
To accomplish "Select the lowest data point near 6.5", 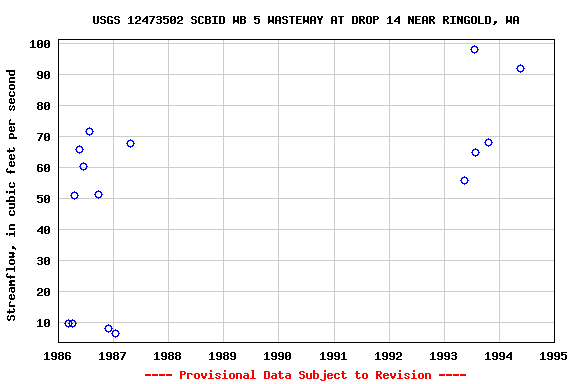I will (x=115, y=334).
